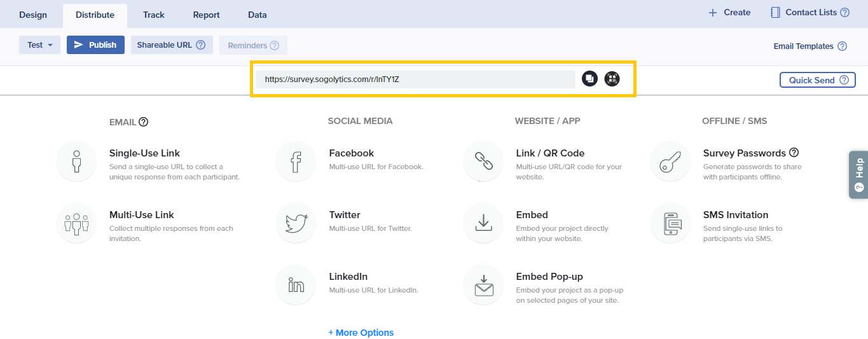The width and height of the screenshot is (868, 339).
Task: Click the LinkedIn share icon
Action: coord(296,285)
